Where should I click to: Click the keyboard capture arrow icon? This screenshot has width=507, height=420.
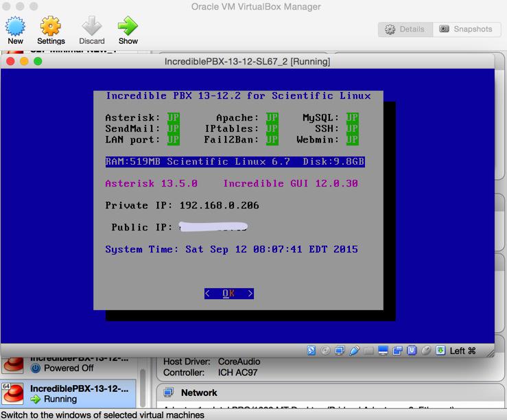click(x=440, y=351)
